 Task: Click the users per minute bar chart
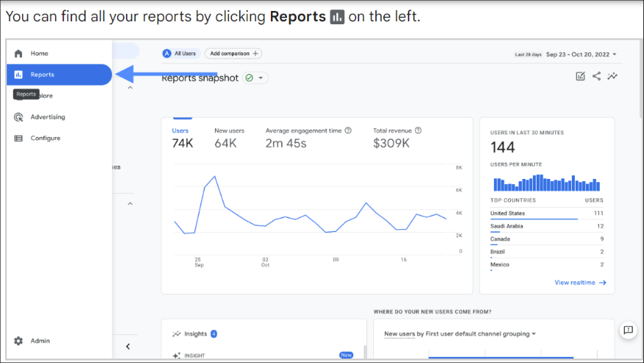pyautogui.click(x=547, y=183)
